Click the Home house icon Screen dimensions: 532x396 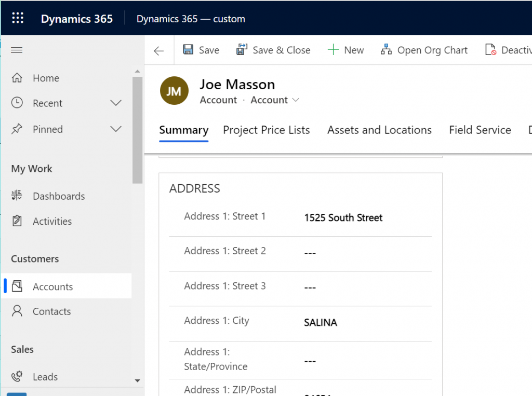[x=17, y=78]
